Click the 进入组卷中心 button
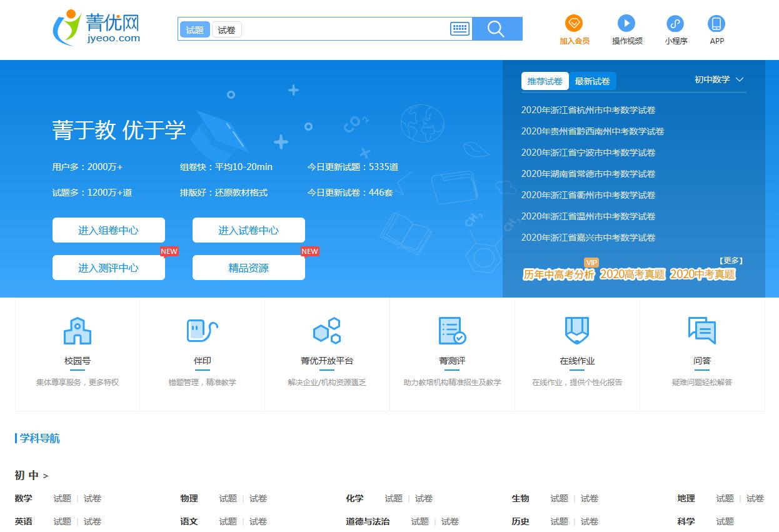Viewport: 779px width, 532px height. [x=108, y=229]
